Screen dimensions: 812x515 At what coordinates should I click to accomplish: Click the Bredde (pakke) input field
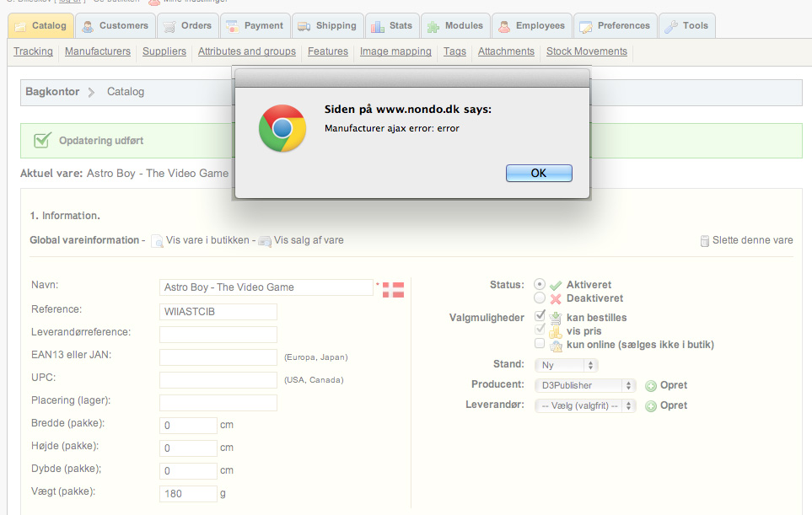pyautogui.click(x=188, y=426)
